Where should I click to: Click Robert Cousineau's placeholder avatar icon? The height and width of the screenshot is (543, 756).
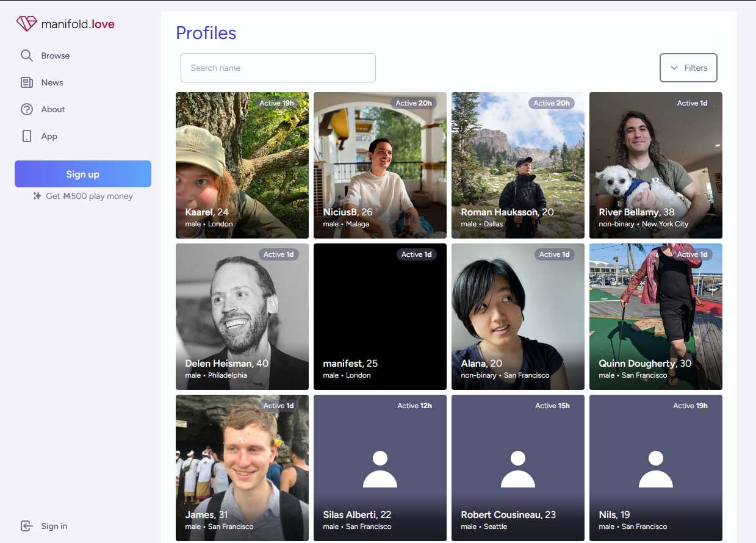[x=518, y=469]
